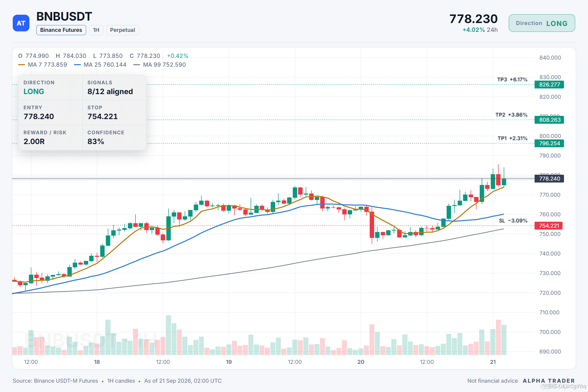Click the +0.42% change in OHLC row
Screen dimensions: 588x392
[x=177, y=56]
